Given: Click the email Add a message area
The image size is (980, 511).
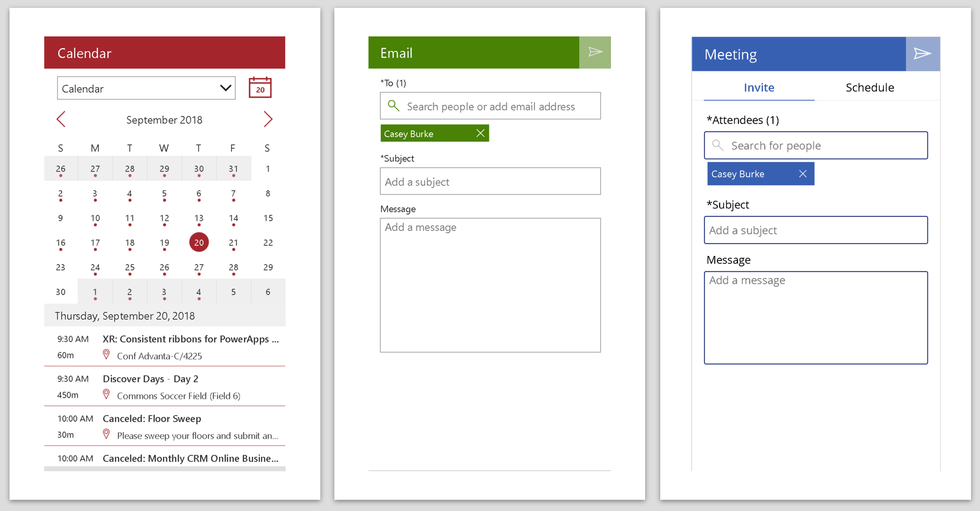Looking at the screenshot, I should 491,285.
